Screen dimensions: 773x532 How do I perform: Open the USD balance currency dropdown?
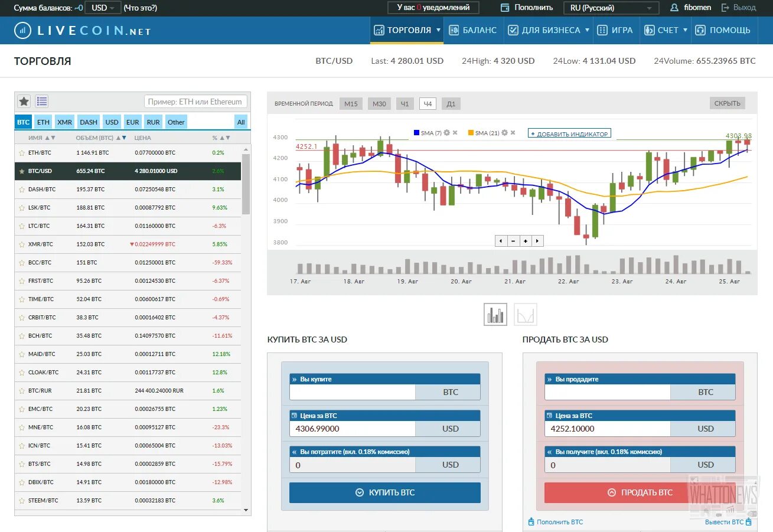click(103, 8)
